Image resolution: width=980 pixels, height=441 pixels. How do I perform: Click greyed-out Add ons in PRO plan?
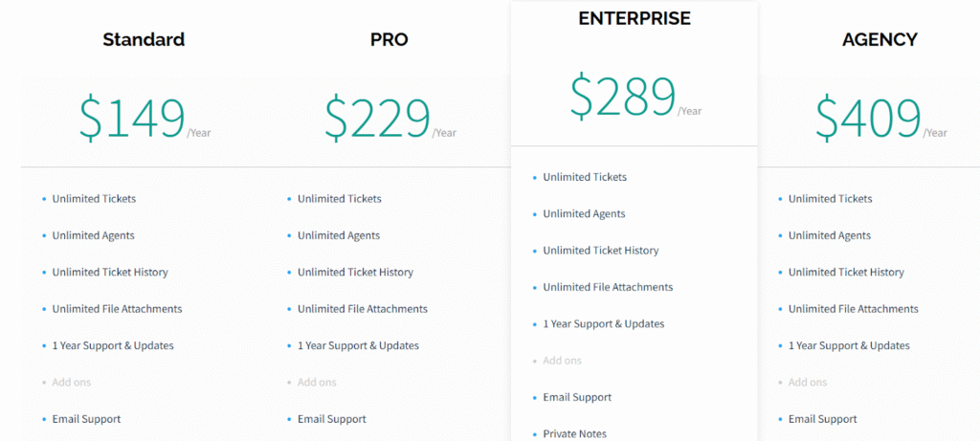[x=317, y=383]
